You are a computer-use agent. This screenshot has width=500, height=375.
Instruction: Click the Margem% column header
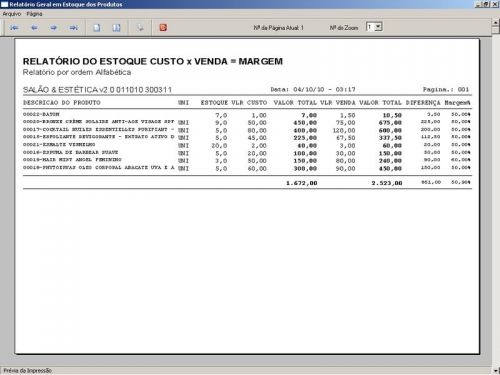click(x=457, y=103)
